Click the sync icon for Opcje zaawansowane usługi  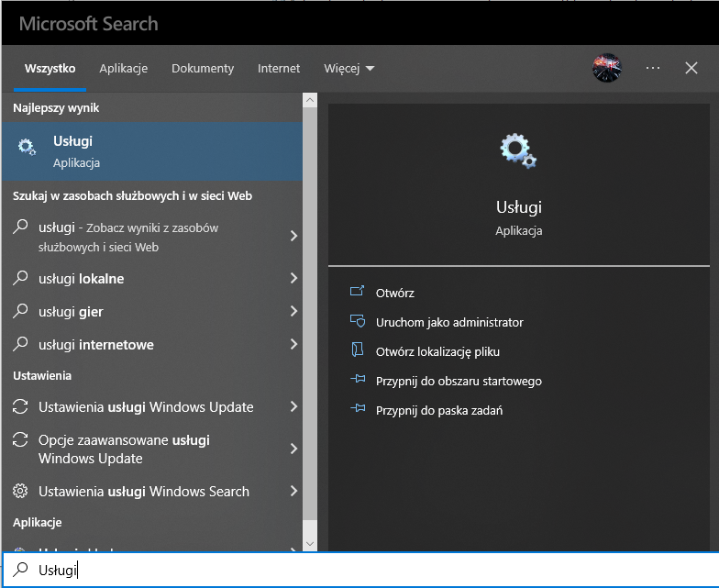point(20,439)
